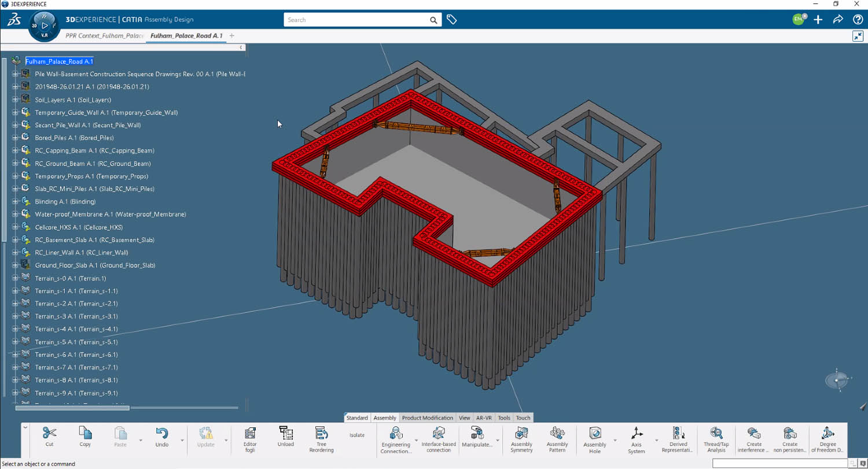Click the Cut scissors icon
The image size is (868, 469).
pos(49,434)
